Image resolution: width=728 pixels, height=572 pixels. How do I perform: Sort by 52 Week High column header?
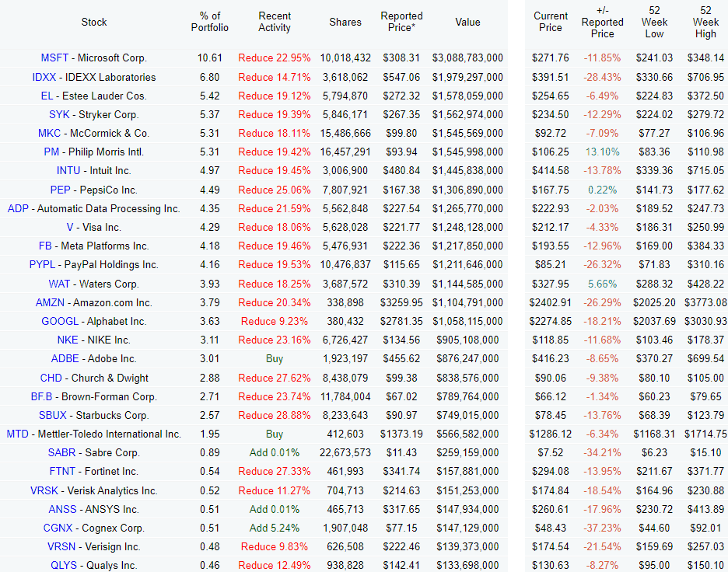(705, 22)
